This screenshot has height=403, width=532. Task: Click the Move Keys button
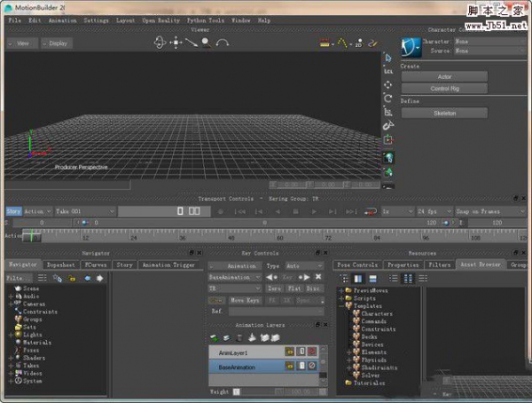(245, 300)
